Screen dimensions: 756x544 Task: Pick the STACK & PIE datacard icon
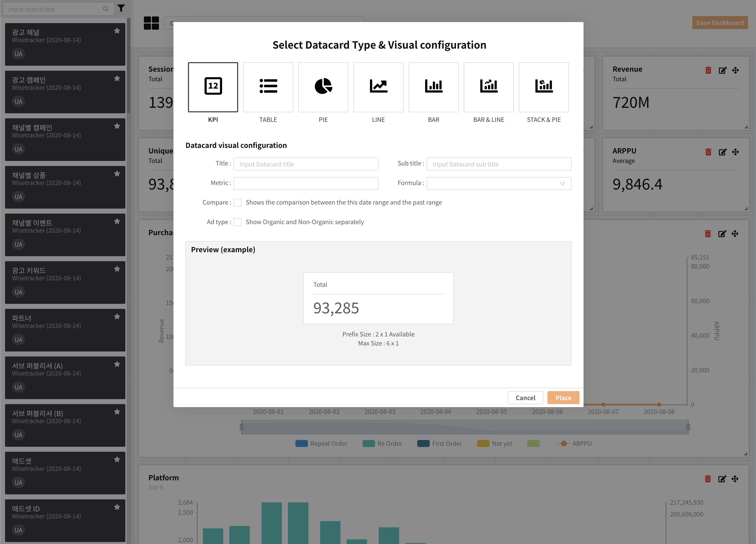coord(544,87)
